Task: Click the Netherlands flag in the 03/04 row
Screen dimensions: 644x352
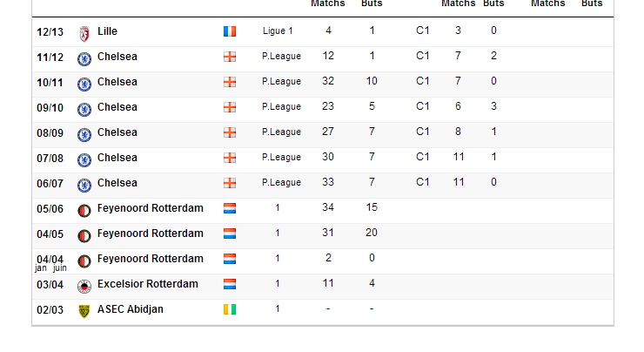Action: click(230, 284)
